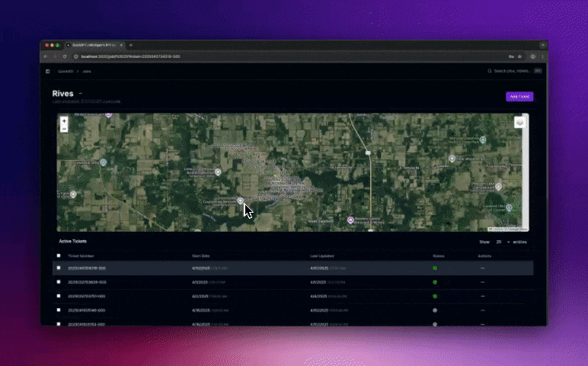Select checkbox of the fifth ticket row
This screenshot has width=588, height=366.
click(x=59, y=323)
